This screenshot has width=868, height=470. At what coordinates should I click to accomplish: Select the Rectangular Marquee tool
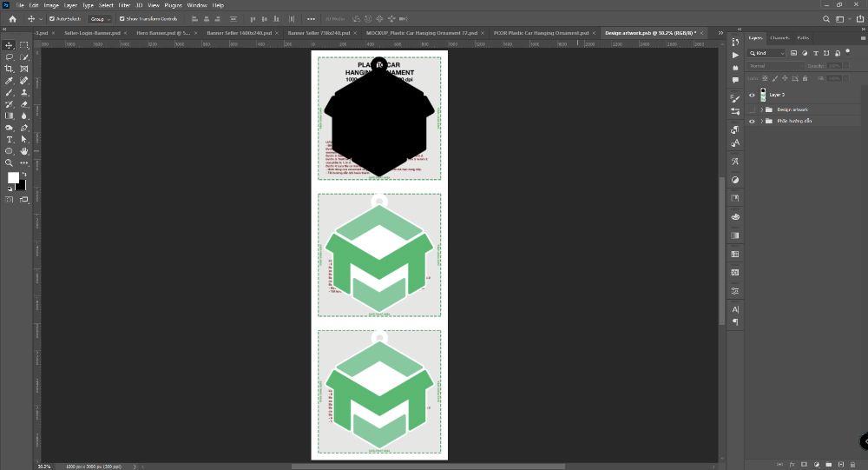[x=23, y=45]
